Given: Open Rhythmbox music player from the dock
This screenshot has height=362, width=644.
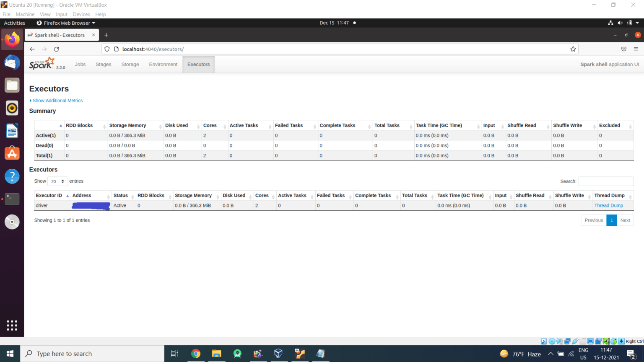Looking at the screenshot, I should (12, 108).
